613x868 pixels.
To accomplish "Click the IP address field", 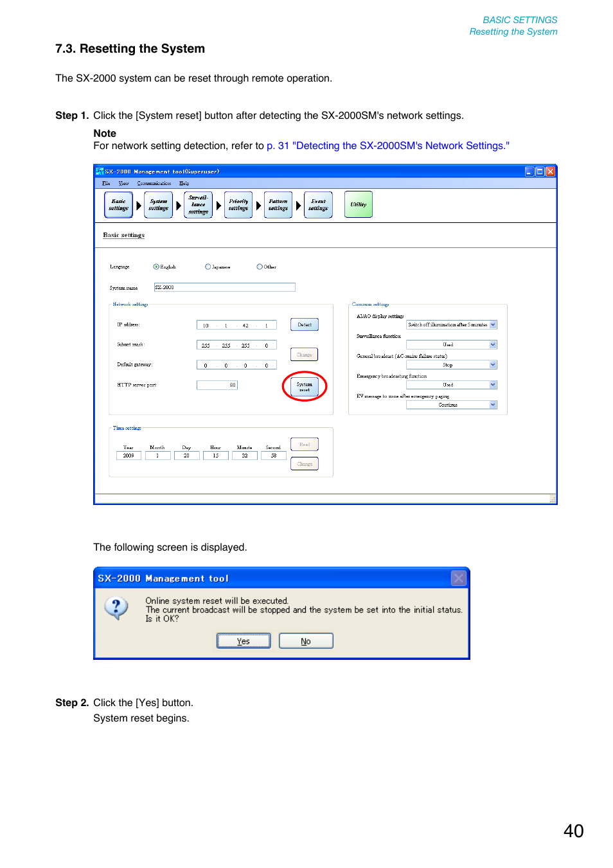I will click(x=236, y=325).
